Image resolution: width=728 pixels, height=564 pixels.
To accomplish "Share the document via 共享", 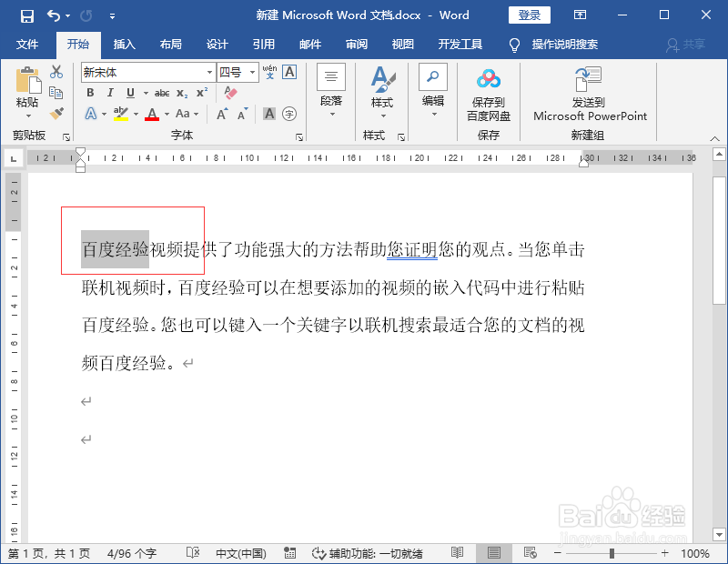I will pyautogui.click(x=686, y=44).
